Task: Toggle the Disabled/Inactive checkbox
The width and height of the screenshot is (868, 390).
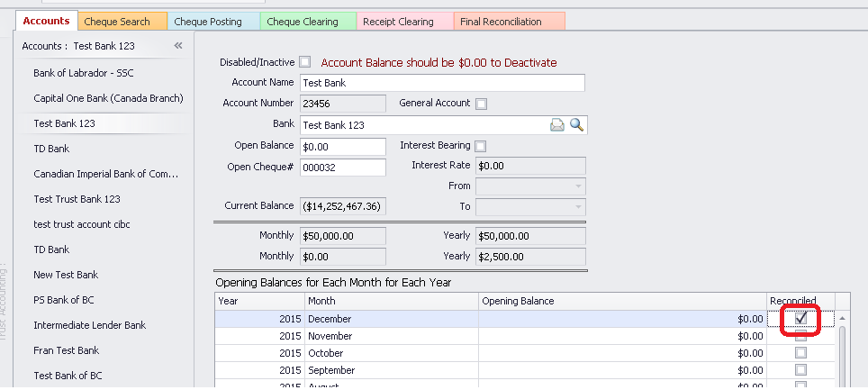Action: tap(304, 62)
